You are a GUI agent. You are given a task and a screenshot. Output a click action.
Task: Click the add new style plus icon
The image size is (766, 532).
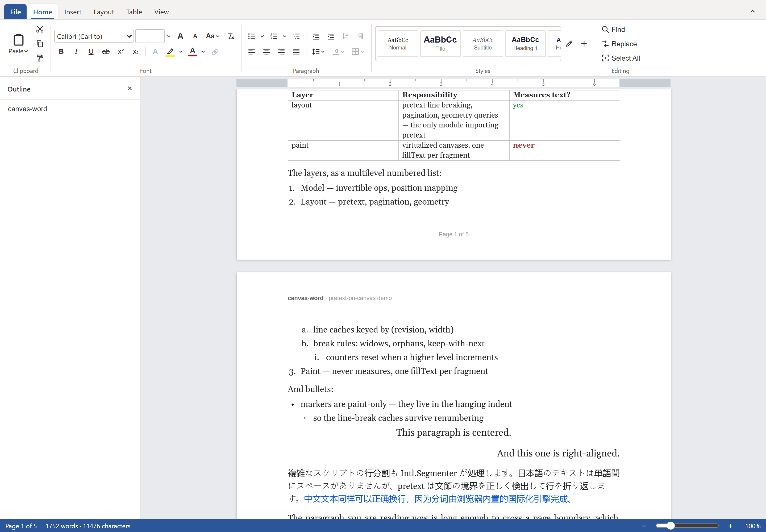coord(584,44)
